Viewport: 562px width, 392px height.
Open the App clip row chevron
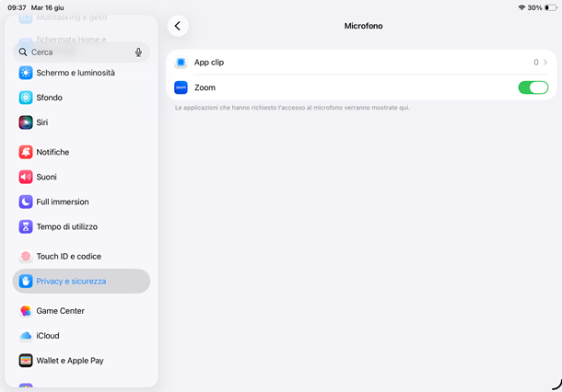point(545,63)
